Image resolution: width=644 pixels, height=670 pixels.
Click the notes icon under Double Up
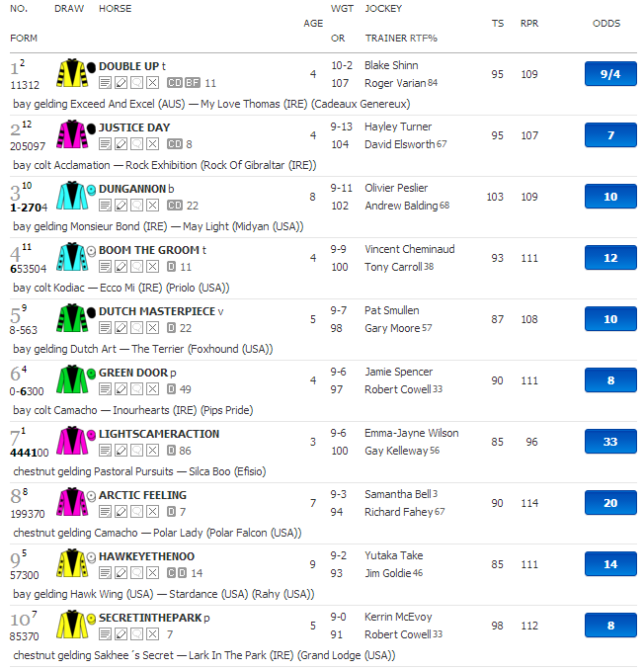click(x=105, y=83)
